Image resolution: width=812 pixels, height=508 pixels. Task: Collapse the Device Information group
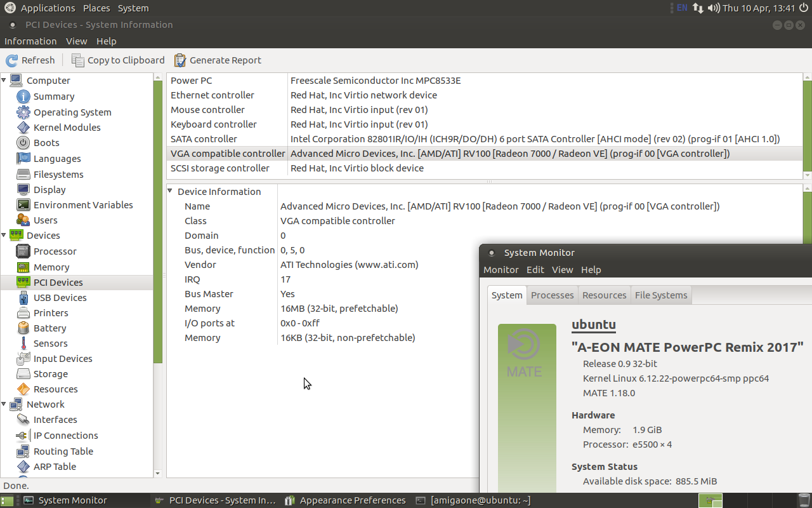(x=170, y=192)
